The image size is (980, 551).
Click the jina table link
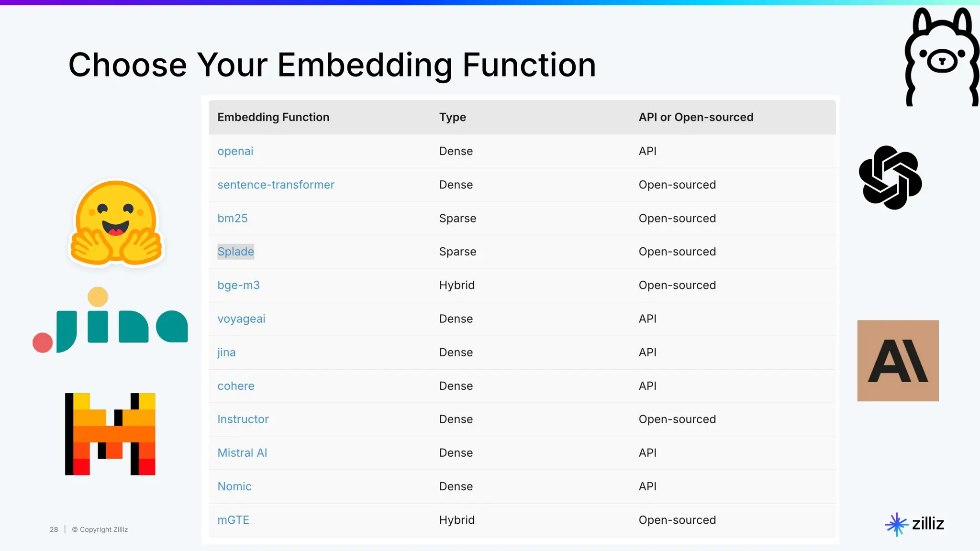226,353
